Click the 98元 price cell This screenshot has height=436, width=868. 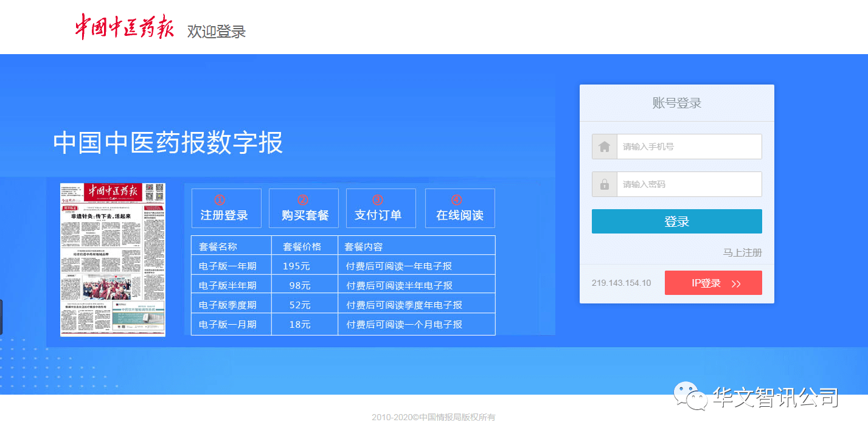[x=300, y=285]
